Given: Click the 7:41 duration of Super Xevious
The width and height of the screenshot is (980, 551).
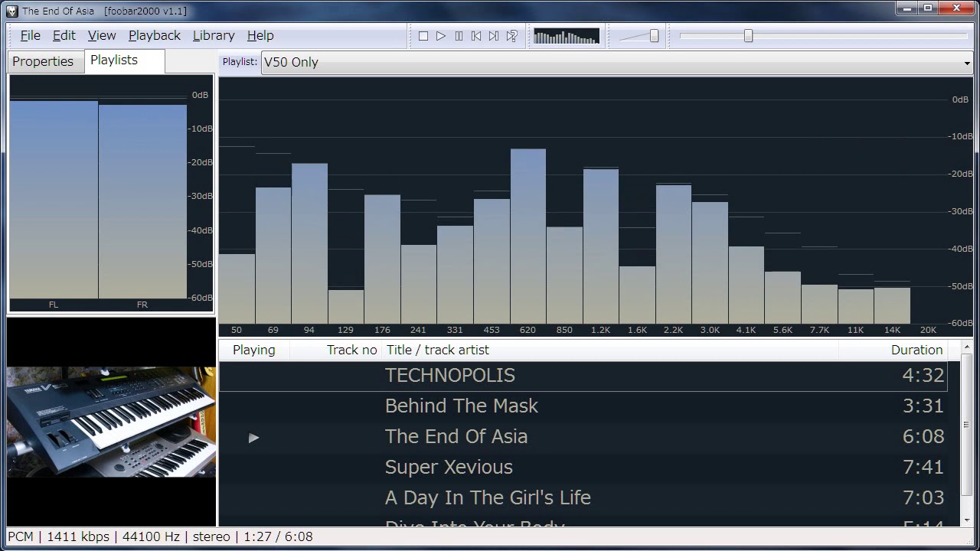Looking at the screenshot, I should tap(923, 468).
